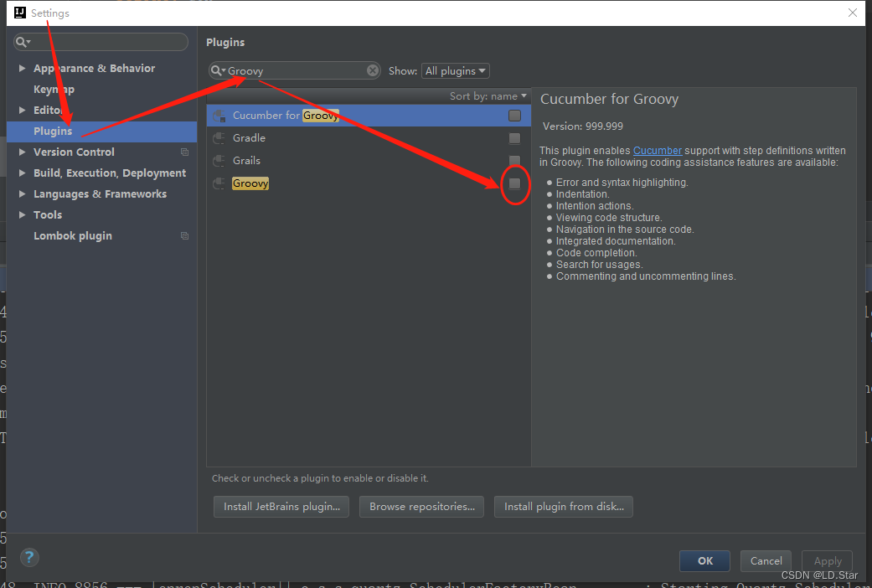Click 'Search for usages.' feature line
Viewport: 872px width, 588px height.
click(600, 264)
